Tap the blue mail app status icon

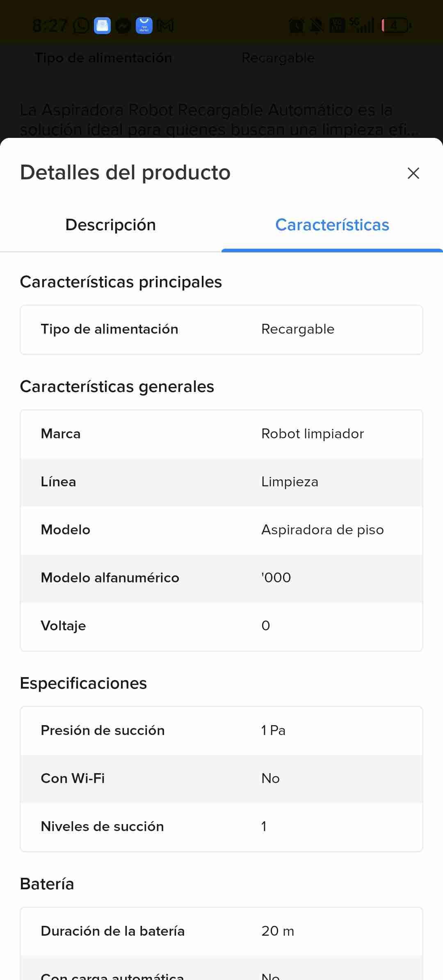[x=102, y=26]
